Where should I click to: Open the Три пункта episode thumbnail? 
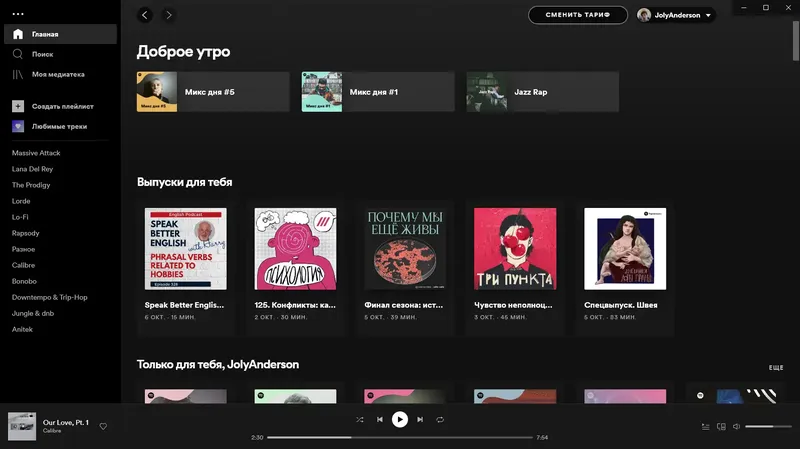(515, 248)
